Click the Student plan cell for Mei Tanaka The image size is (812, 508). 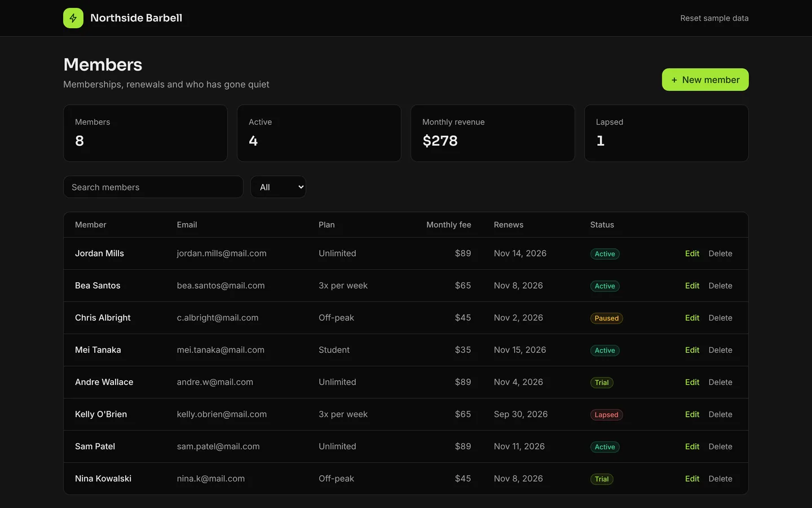334,350
